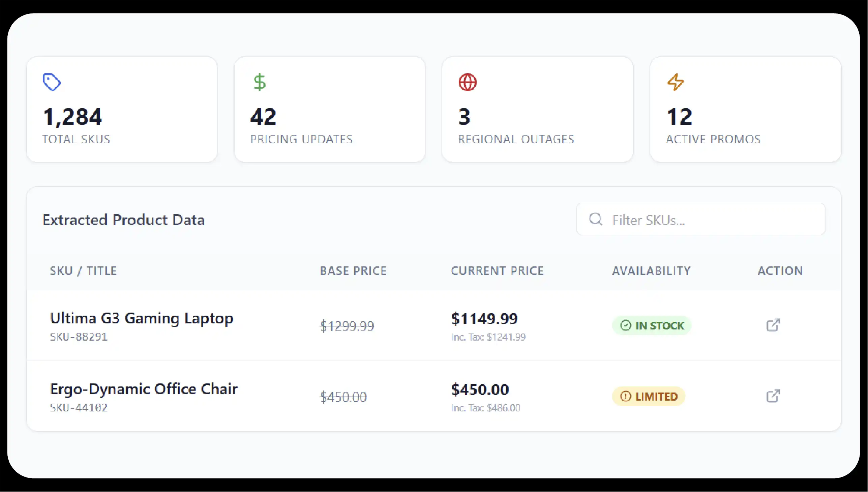
Task: Select the Total SKUs stat card
Action: click(122, 110)
